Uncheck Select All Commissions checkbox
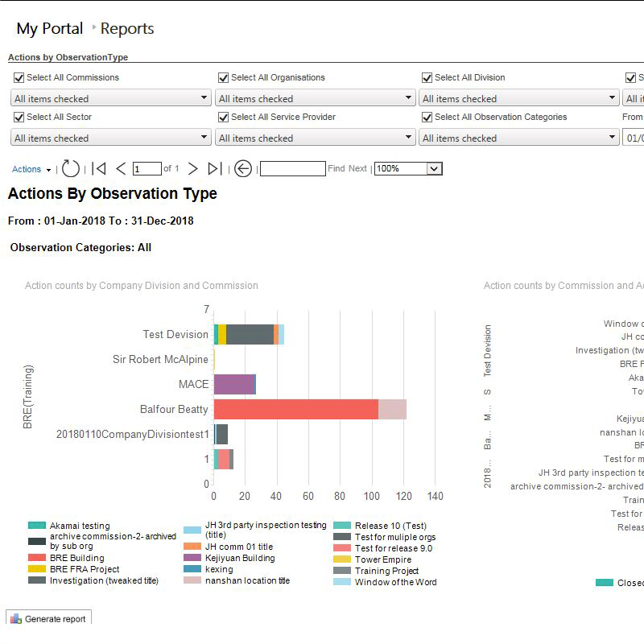644x644 pixels. point(19,78)
